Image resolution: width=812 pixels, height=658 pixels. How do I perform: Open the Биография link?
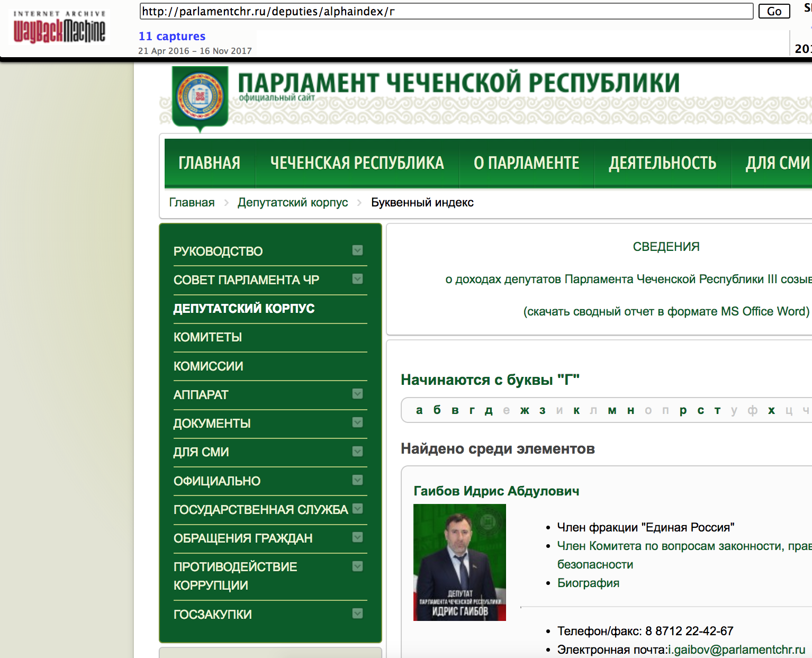point(588,583)
